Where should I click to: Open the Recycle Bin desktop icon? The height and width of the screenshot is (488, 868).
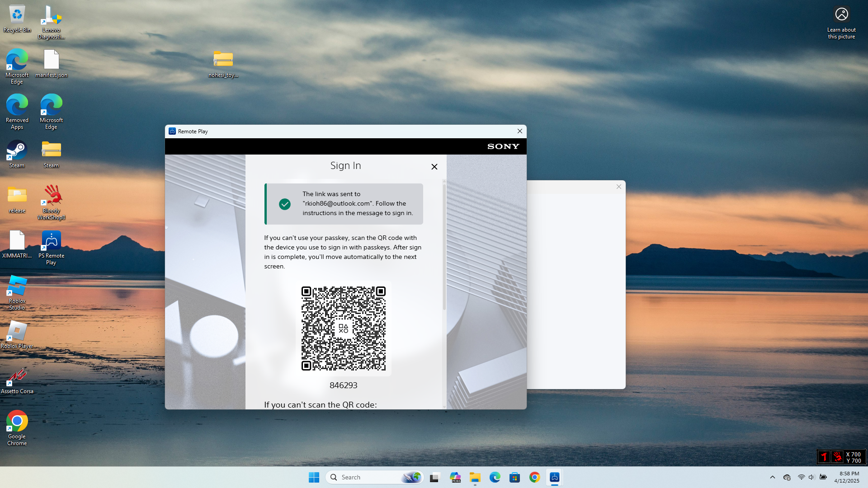point(17,19)
